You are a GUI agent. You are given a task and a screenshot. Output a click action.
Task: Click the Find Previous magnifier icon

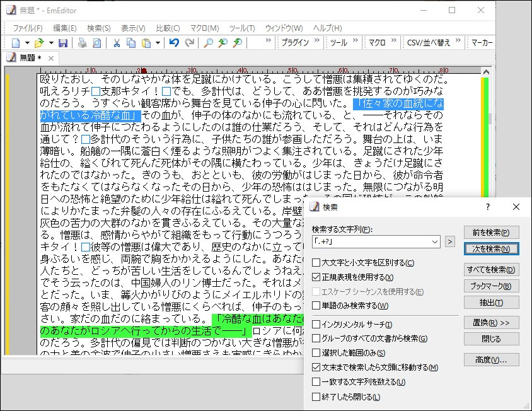tap(223, 43)
